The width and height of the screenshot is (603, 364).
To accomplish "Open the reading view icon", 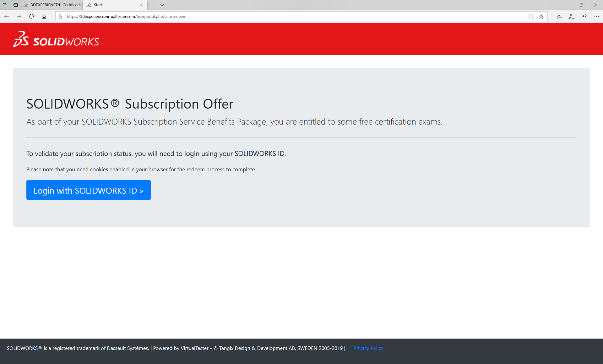I will click(x=531, y=16).
